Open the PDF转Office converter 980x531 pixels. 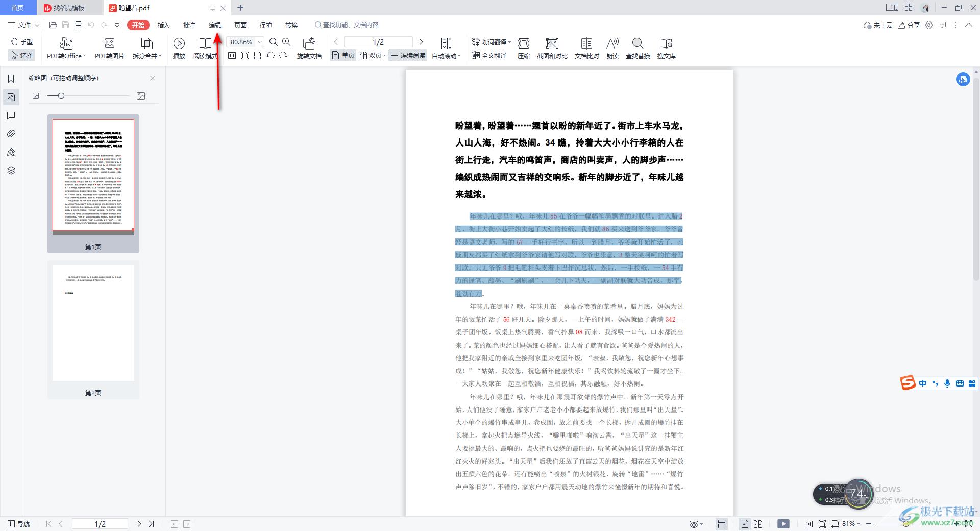tap(66, 49)
